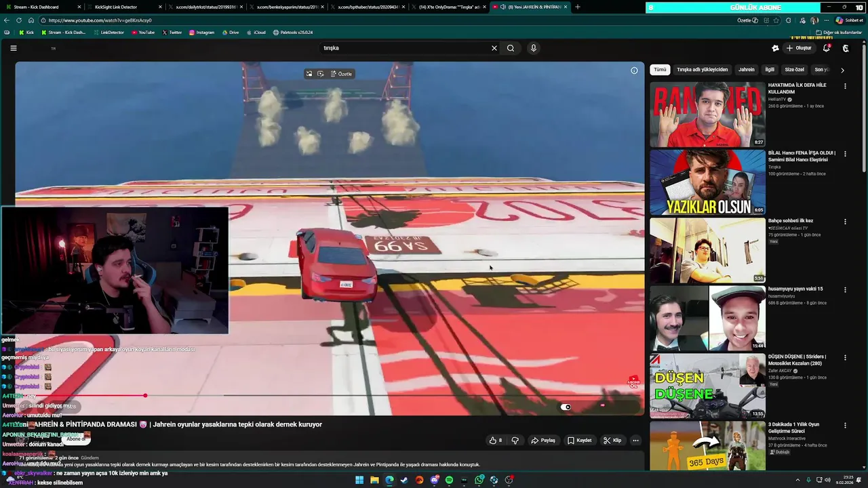Open Spotify from the taskbar

(x=449, y=480)
